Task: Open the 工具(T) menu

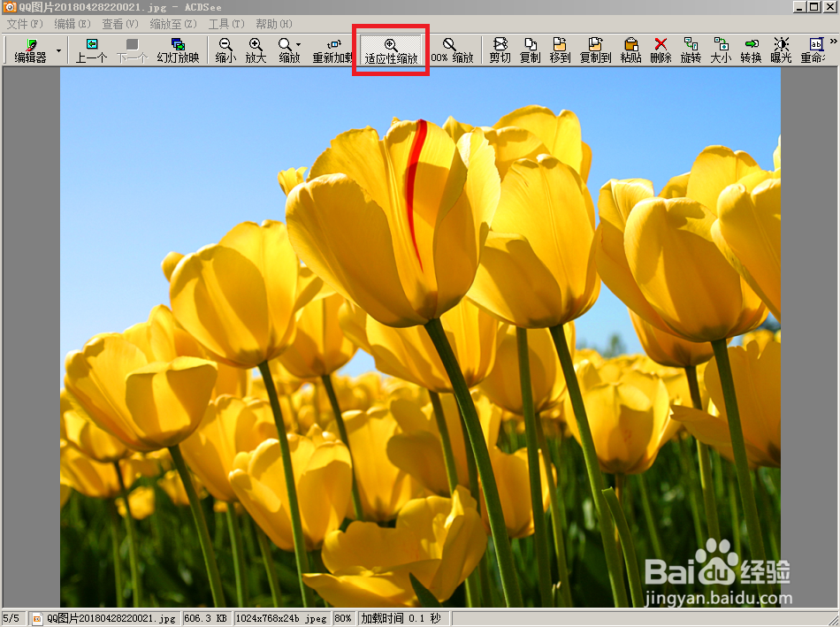Action: click(226, 24)
